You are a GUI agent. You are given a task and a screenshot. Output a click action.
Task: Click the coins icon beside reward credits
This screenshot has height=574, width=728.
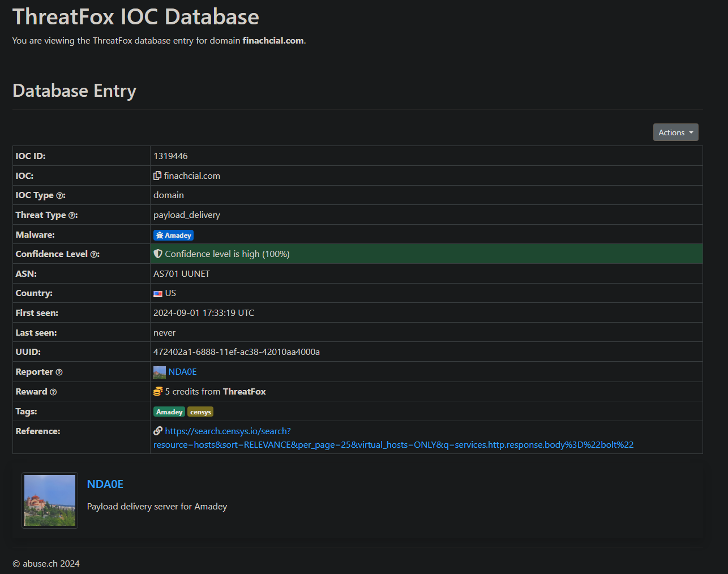(158, 392)
